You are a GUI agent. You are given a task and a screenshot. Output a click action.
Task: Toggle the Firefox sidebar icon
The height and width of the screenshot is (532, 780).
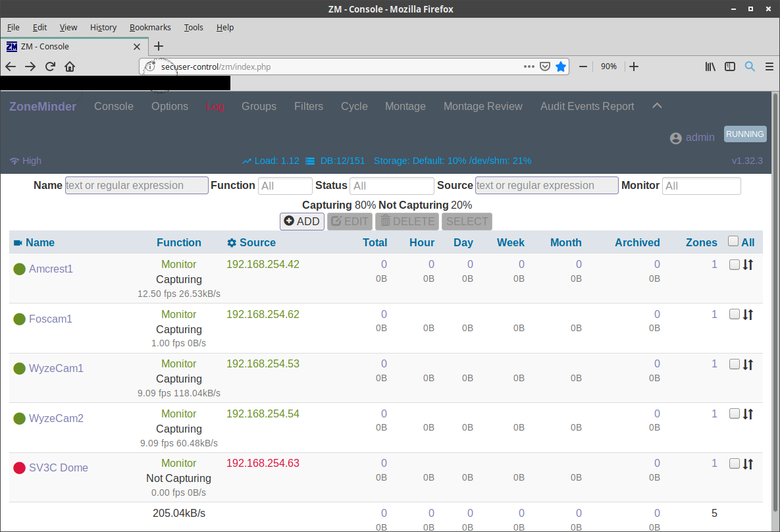(730, 66)
